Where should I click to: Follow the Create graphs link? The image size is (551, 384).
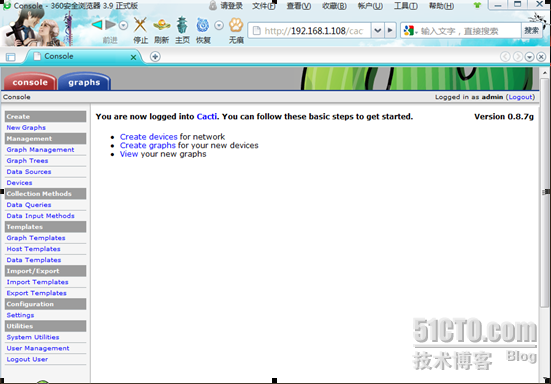click(x=148, y=145)
